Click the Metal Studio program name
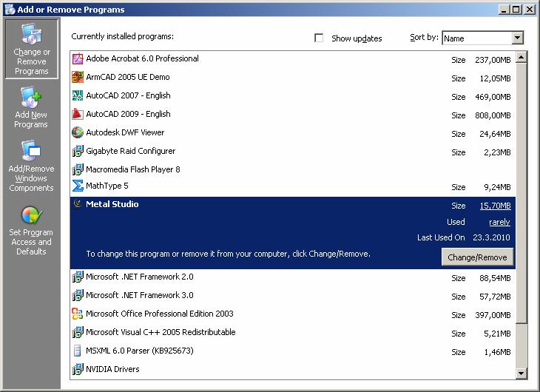 click(x=112, y=204)
